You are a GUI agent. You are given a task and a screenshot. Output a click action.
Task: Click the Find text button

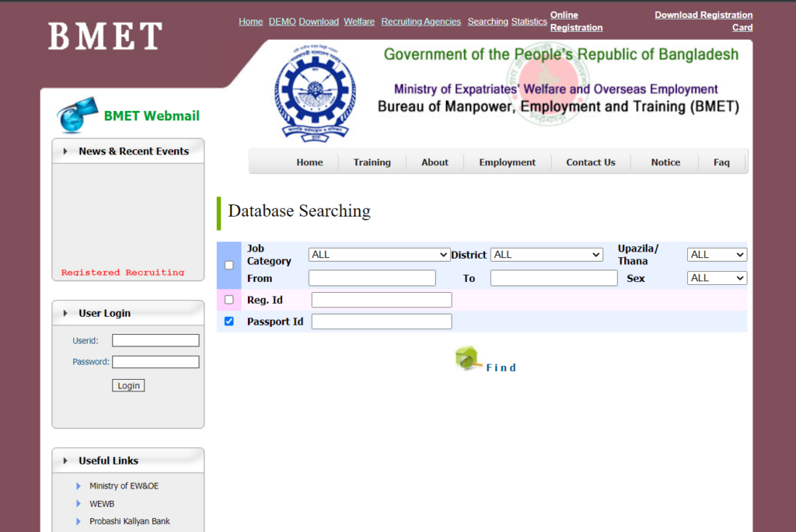[x=501, y=367]
